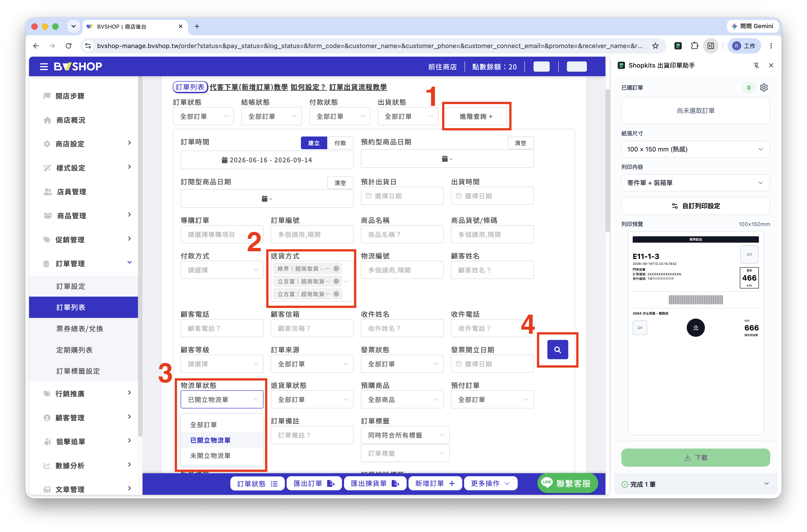Click the 下載 download button

click(x=695, y=457)
